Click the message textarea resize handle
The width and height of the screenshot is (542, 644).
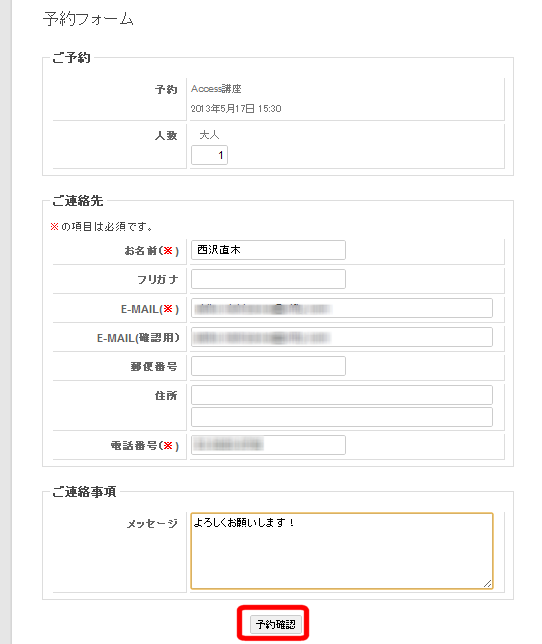tap(487, 584)
